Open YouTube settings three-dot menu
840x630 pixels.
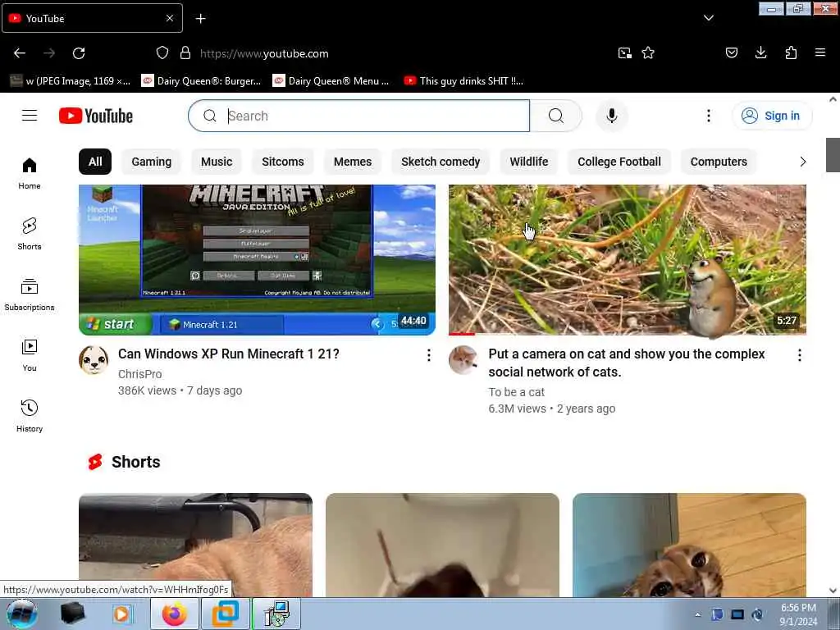pos(708,116)
